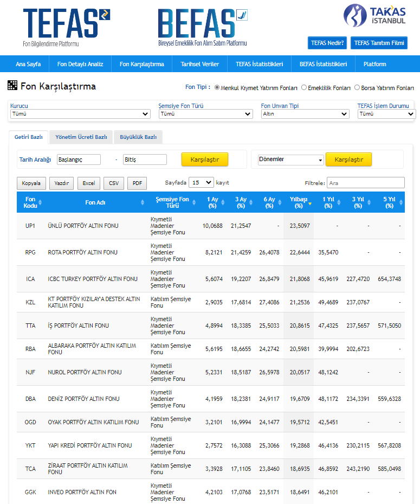The image size is (420, 504).
Task: Click OYAK PORTFÖY ALTIN KATILIM FONU
Action: (93, 422)
